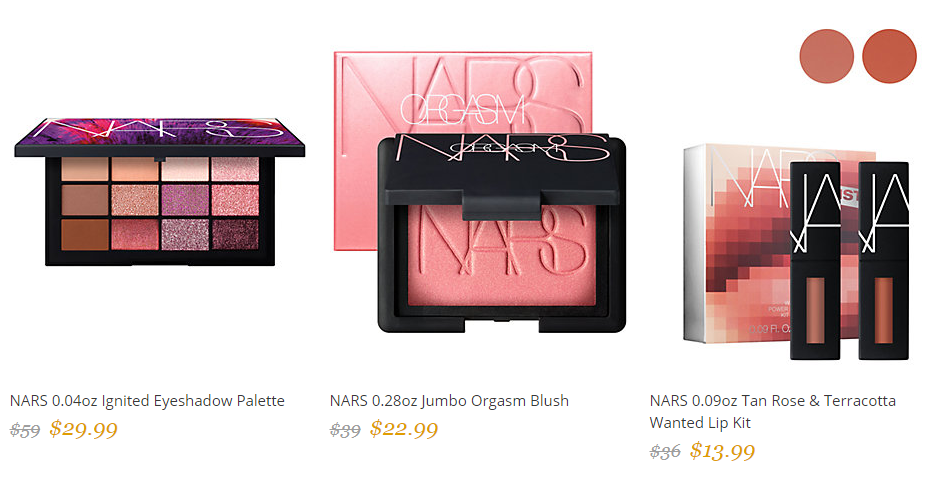The width and height of the screenshot is (926, 479).
Task: Open the Ignited Eyeshadow Palette product image
Action: (x=159, y=191)
